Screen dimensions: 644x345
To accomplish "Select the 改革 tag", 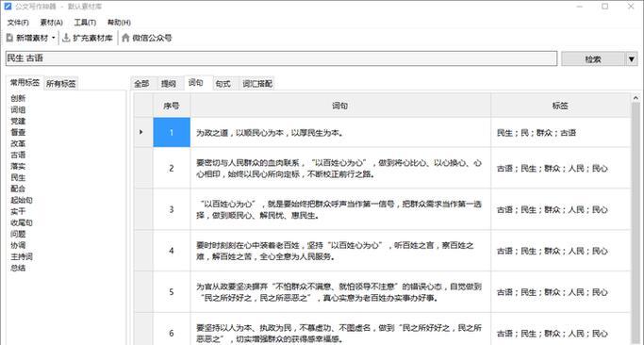I will 18,143.
